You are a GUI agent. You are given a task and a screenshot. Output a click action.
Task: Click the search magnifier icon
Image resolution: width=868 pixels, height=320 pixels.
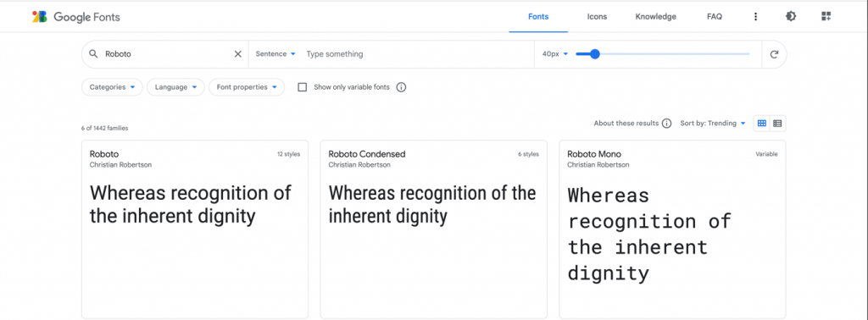[93, 54]
